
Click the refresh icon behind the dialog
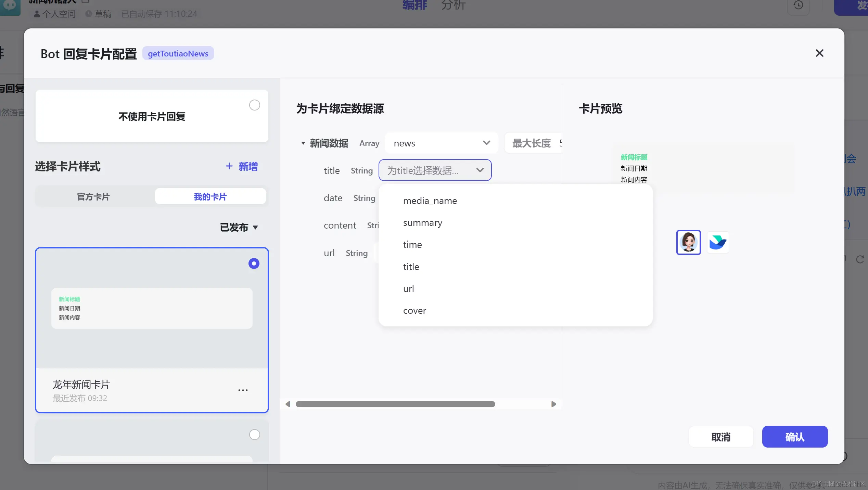pos(860,259)
